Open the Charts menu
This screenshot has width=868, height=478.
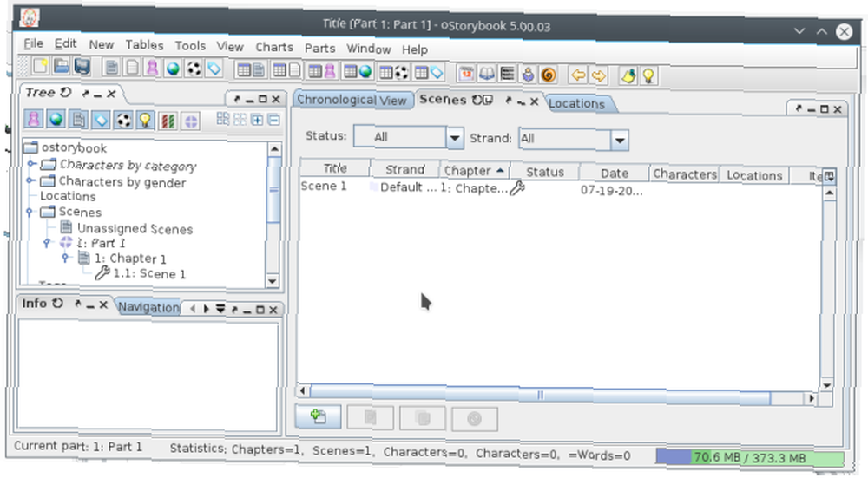(274, 47)
